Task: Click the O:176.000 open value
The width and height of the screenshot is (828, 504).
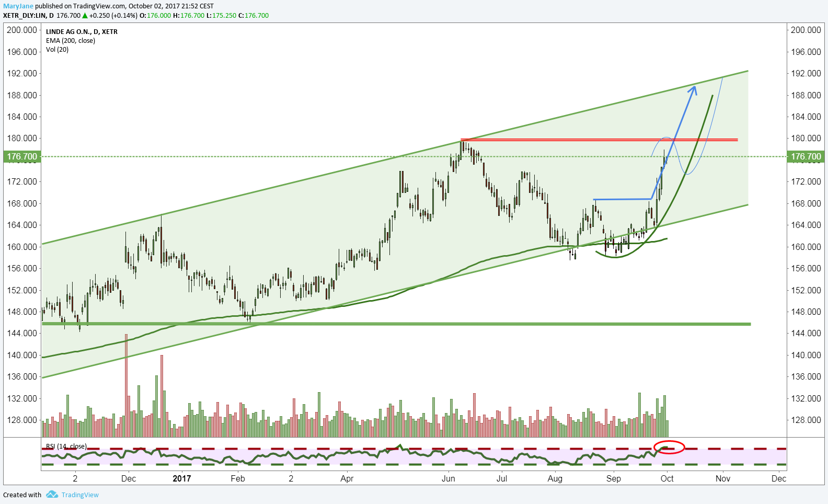Action: [155, 16]
